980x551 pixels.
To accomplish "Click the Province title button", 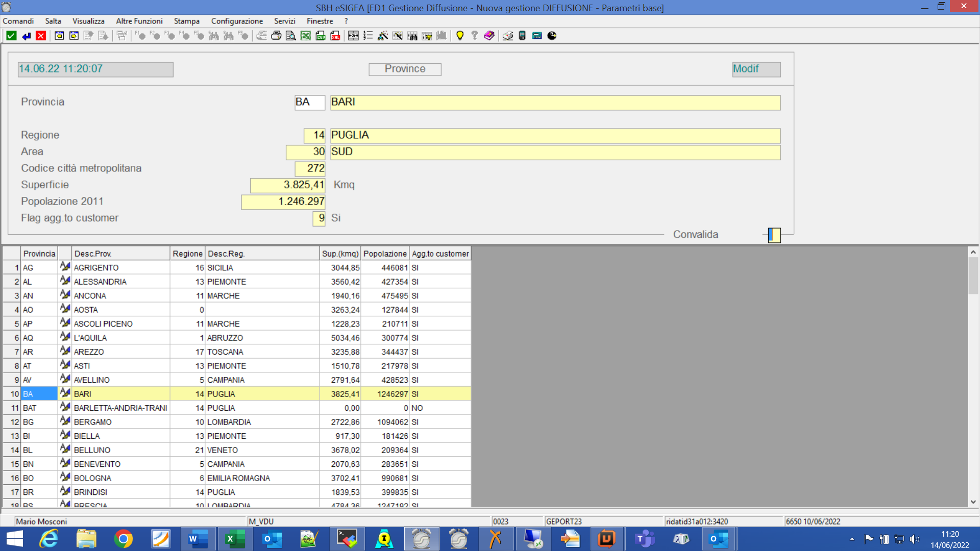I will click(405, 69).
